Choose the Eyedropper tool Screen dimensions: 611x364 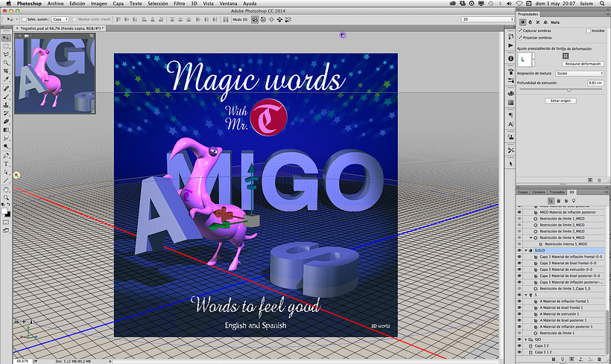pyautogui.click(x=6, y=78)
